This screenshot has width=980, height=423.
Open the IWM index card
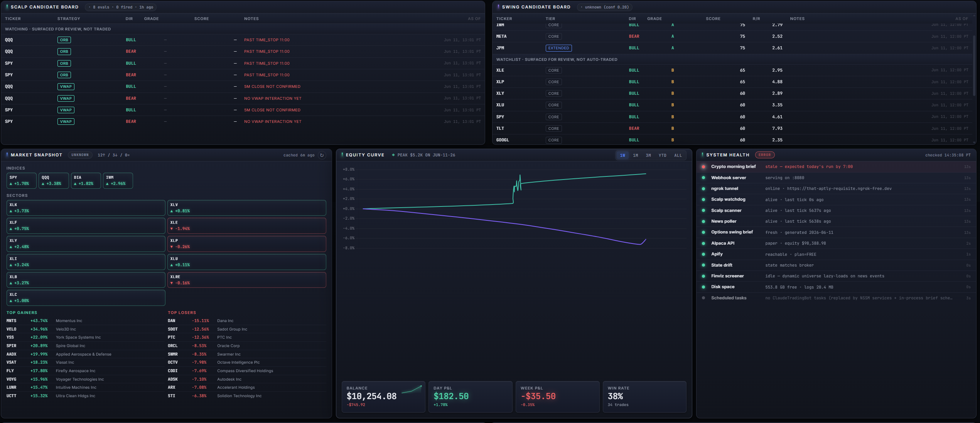tap(118, 181)
